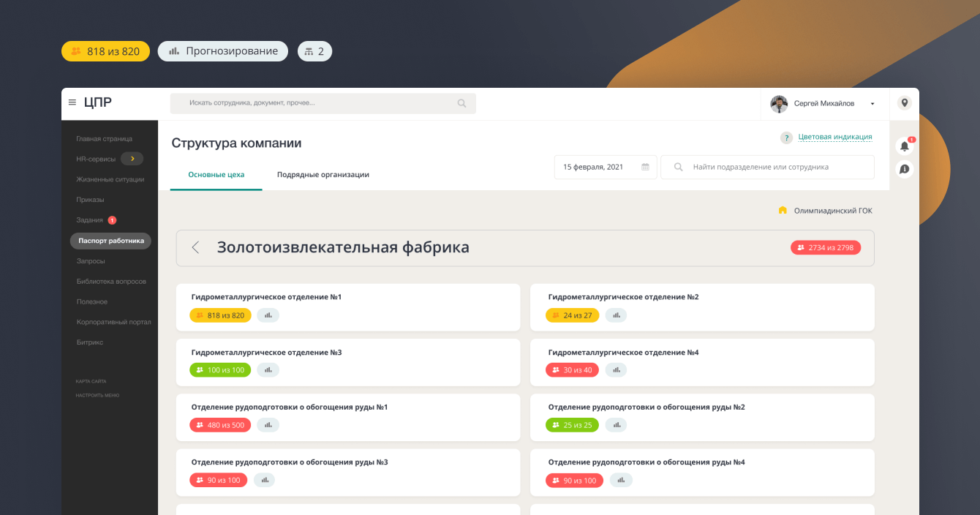Viewport: 980px width, 515px height.
Task: Open Приказы in sidebar
Action: (x=90, y=200)
